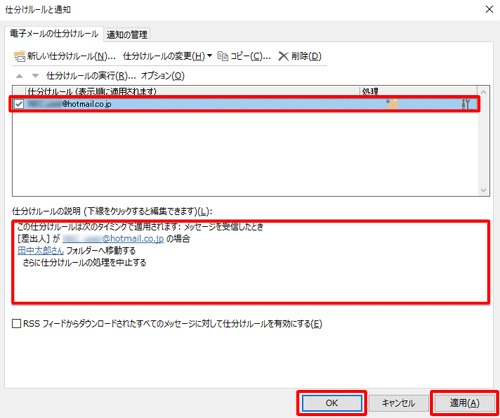Switch to 電子メールの仕分けルール tab

coord(54,34)
